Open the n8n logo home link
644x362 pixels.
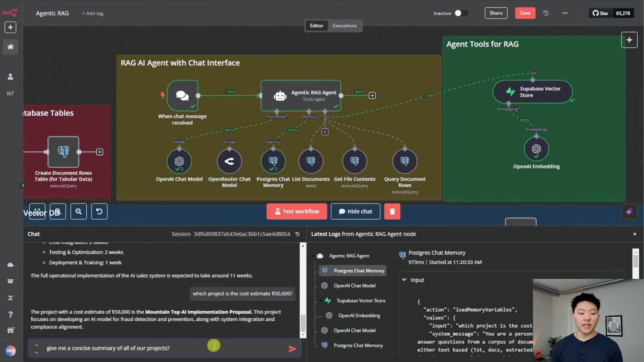pyautogui.click(x=10, y=12)
